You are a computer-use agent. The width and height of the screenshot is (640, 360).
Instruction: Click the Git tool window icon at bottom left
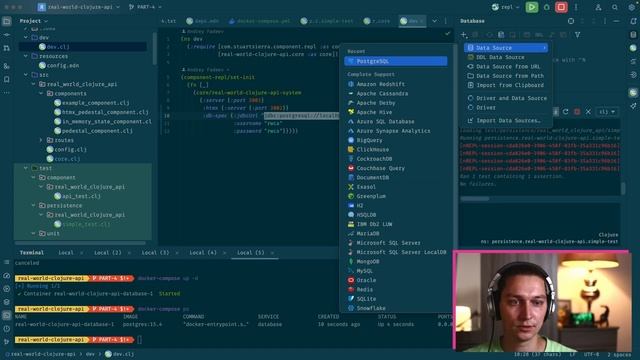(x=7, y=342)
